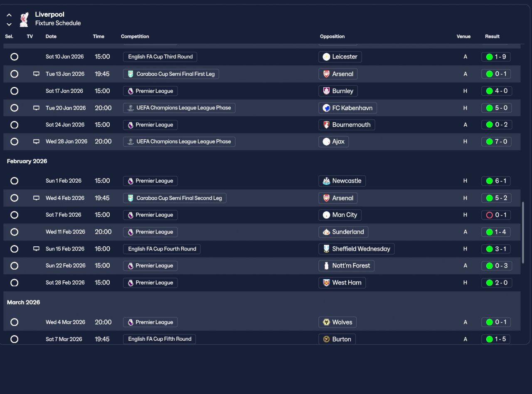Open the English FA Cup Fourth Round competition
532x394 pixels.
tap(162, 249)
